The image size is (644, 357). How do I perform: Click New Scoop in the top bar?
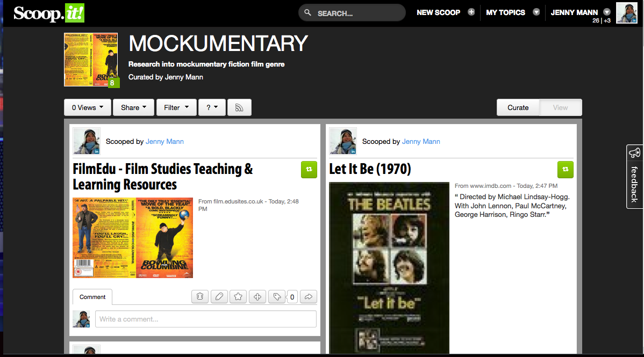[x=438, y=12]
